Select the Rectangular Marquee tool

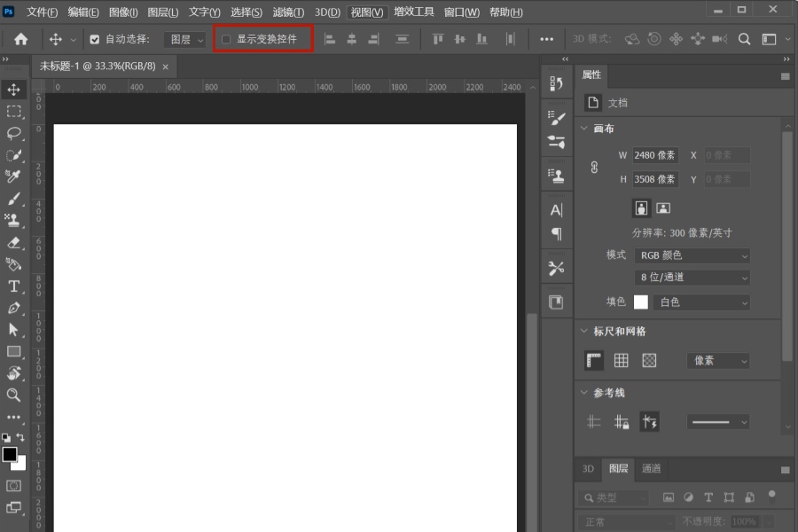tap(13, 112)
